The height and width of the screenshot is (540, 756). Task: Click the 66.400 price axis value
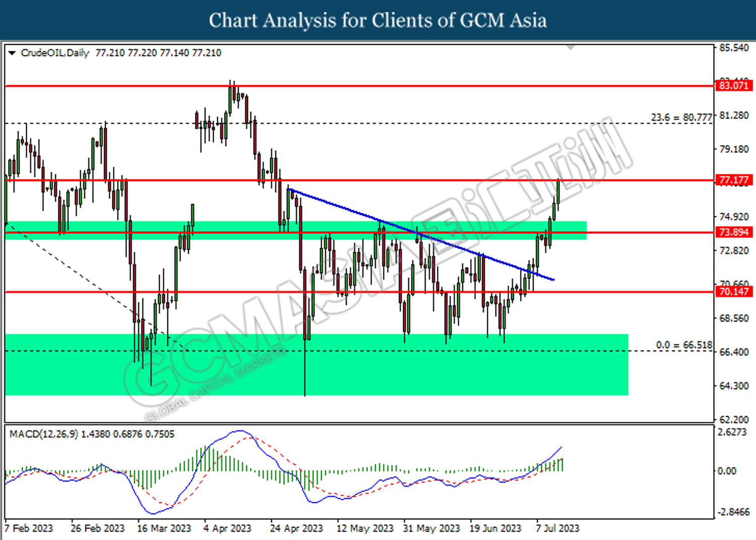click(x=734, y=352)
